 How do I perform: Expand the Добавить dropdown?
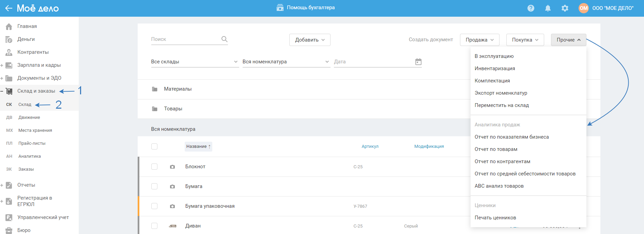click(309, 40)
